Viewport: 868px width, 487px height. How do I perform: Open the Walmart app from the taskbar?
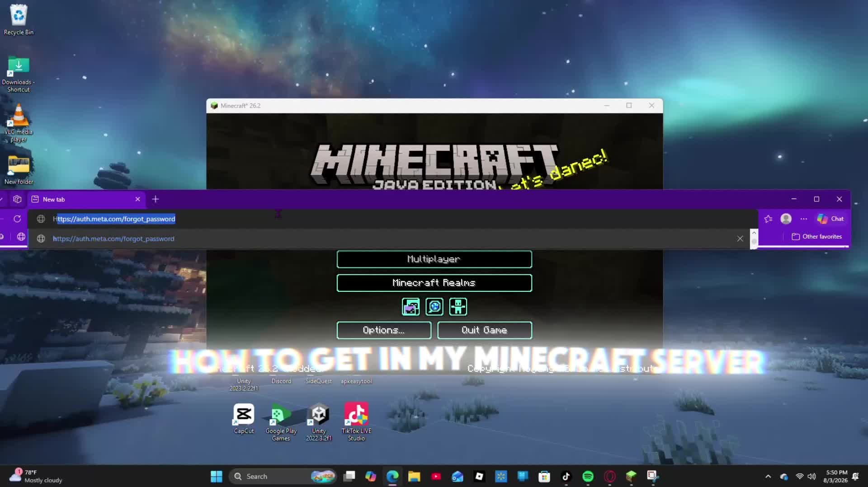coord(501,476)
